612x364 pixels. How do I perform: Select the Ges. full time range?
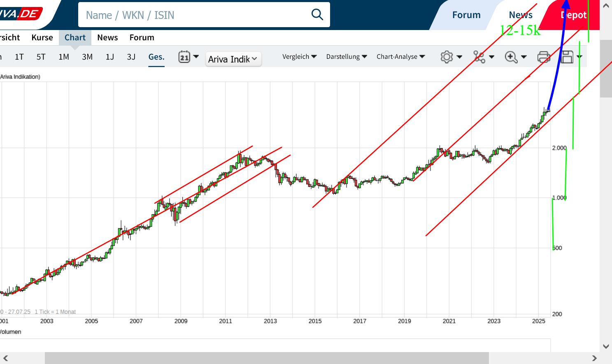pos(156,57)
